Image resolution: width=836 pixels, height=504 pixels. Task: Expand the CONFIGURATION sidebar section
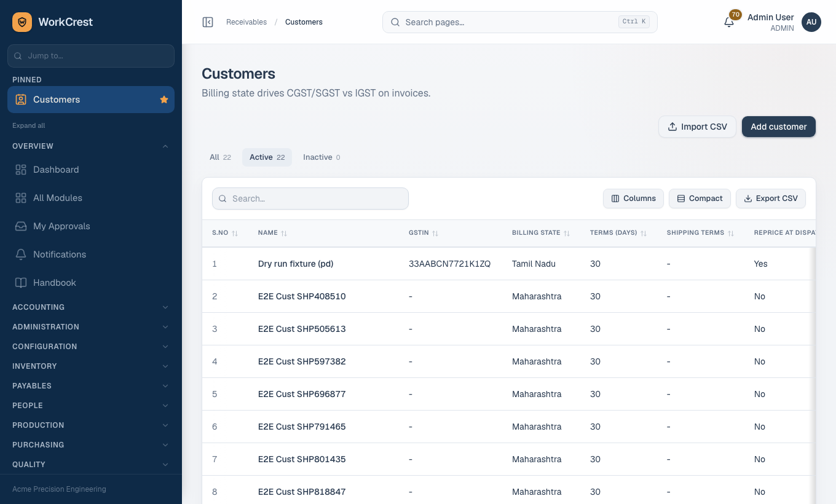(x=91, y=347)
